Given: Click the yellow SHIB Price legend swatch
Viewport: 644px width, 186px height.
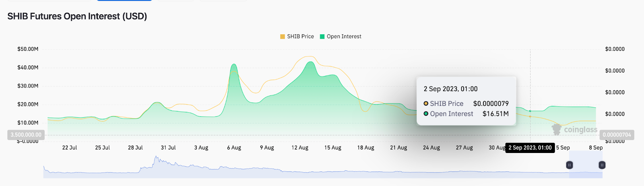Looking at the screenshot, I should (283, 37).
